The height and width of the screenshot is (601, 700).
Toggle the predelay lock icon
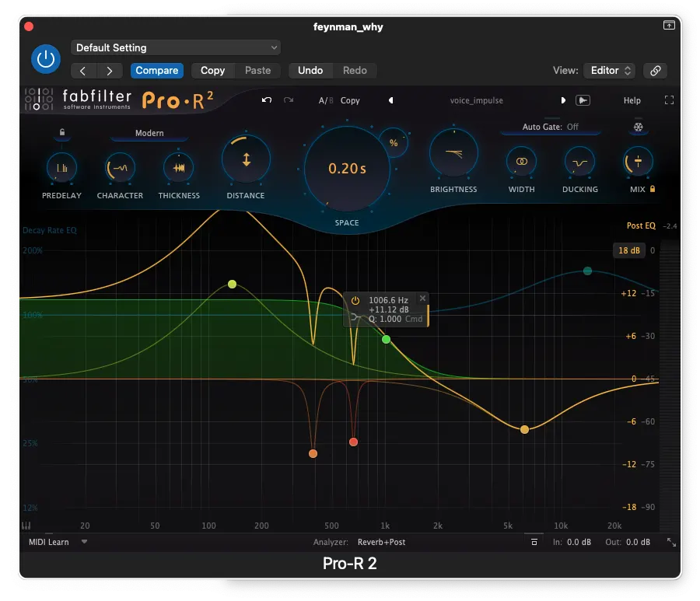[x=62, y=132]
